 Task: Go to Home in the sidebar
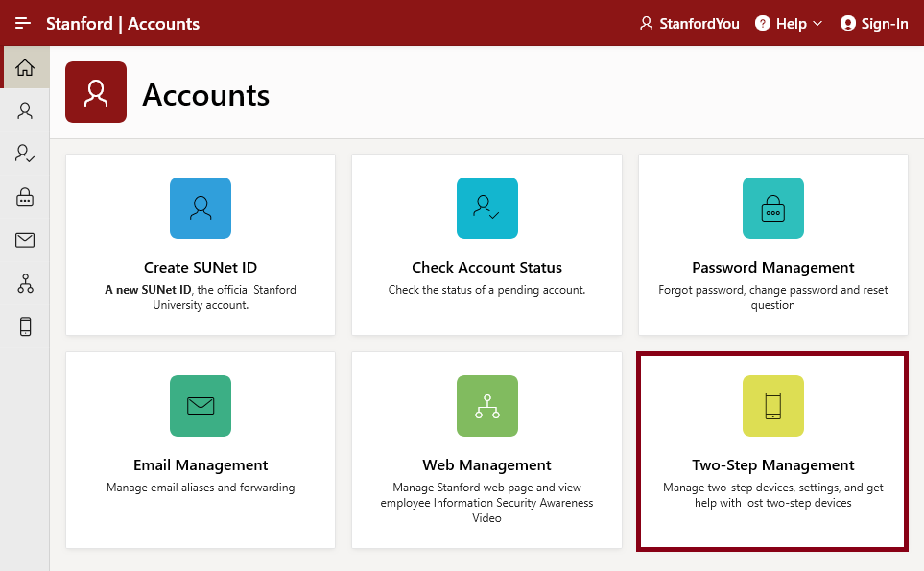[25, 67]
